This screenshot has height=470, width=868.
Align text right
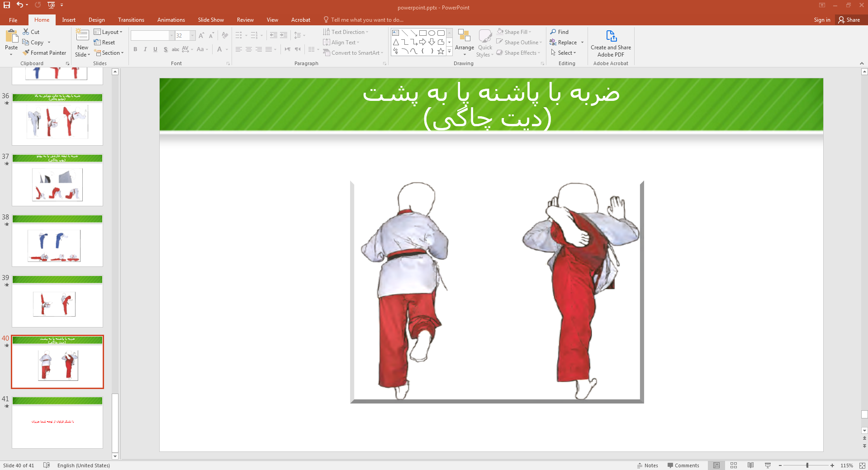pos(259,49)
